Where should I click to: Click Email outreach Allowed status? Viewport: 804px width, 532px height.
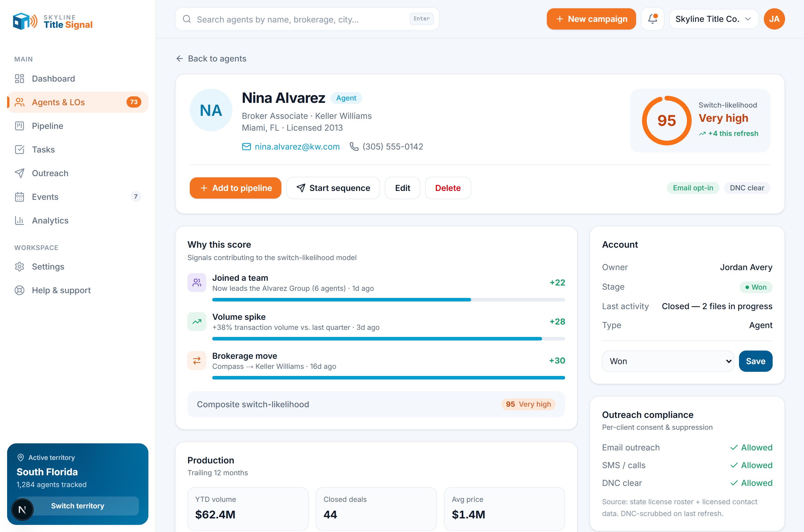[751, 448]
